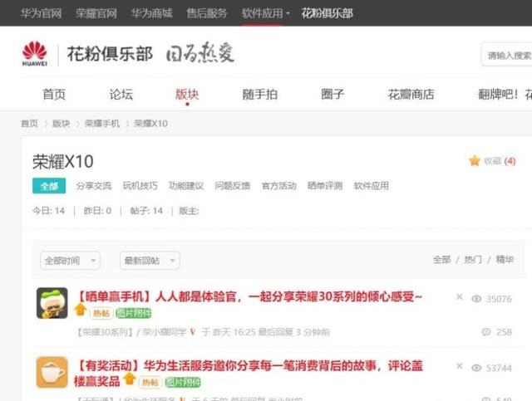Click 图片附件 badge under 晒单赢手机 post
The image size is (532, 401).
[134, 313]
